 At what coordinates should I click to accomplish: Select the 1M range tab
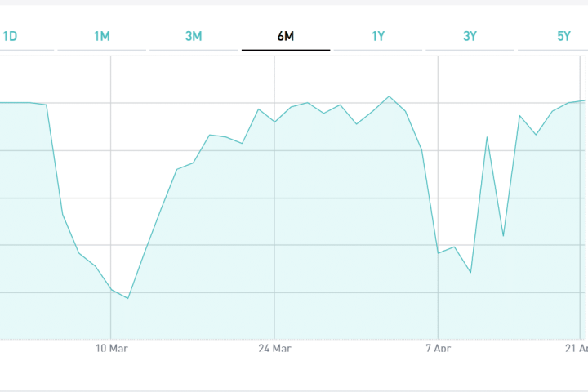102,36
